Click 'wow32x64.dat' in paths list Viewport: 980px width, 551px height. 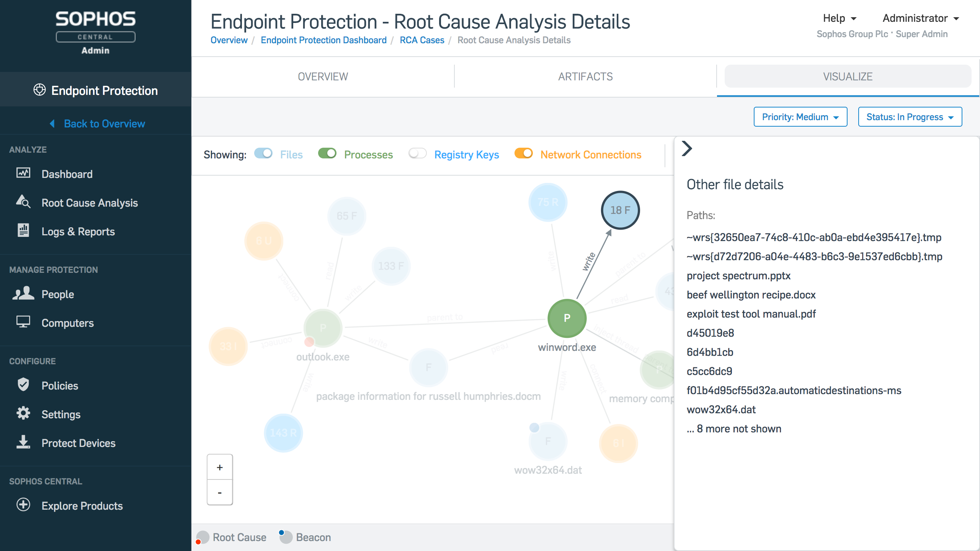(x=721, y=409)
